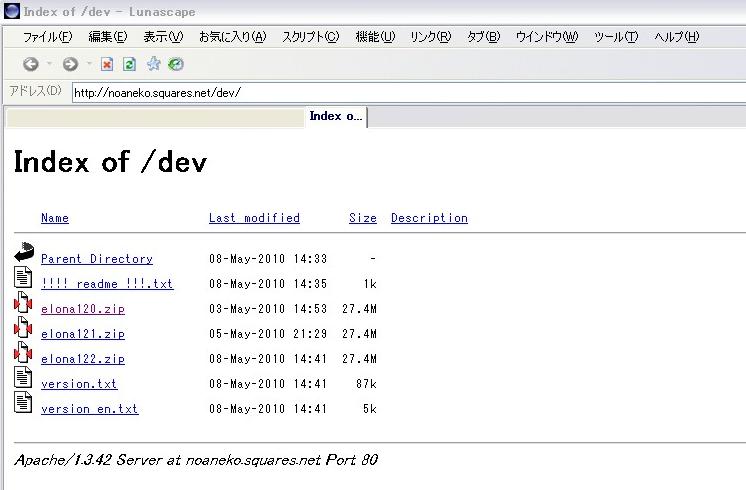The image size is (746, 490).
Task: Click the zip icon next to elona121.zip
Action: (x=23, y=327)
